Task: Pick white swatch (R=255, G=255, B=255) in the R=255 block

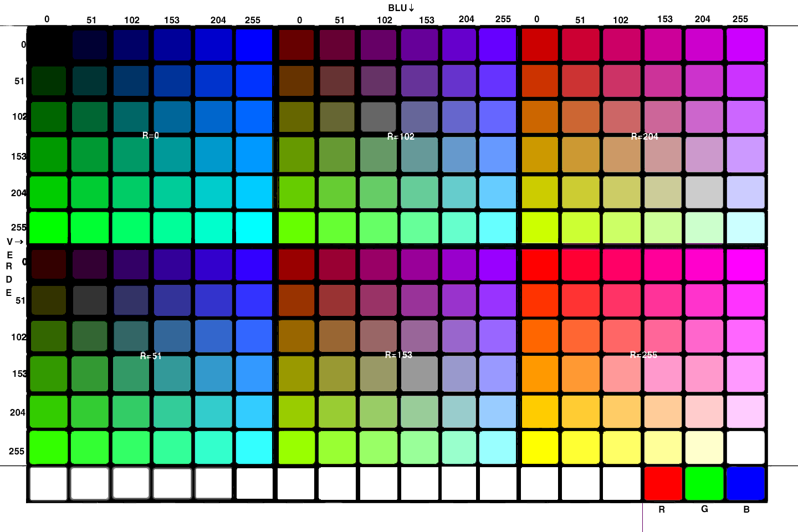Action: click(746, 447)
